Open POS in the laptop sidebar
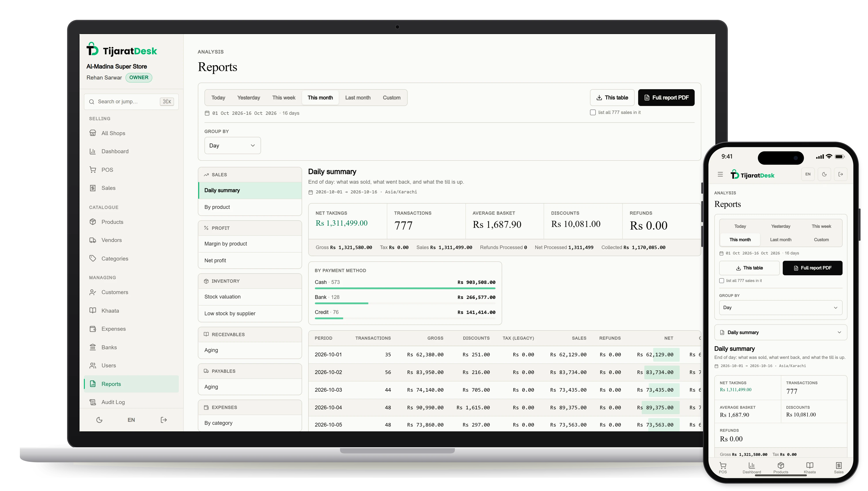 (131, 170)
